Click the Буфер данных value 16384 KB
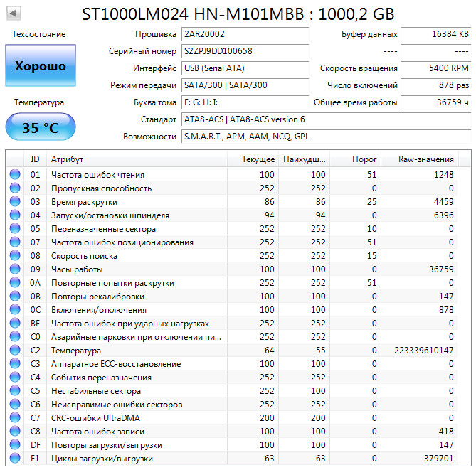Viewport: 476px width, 470px height. 436,34
